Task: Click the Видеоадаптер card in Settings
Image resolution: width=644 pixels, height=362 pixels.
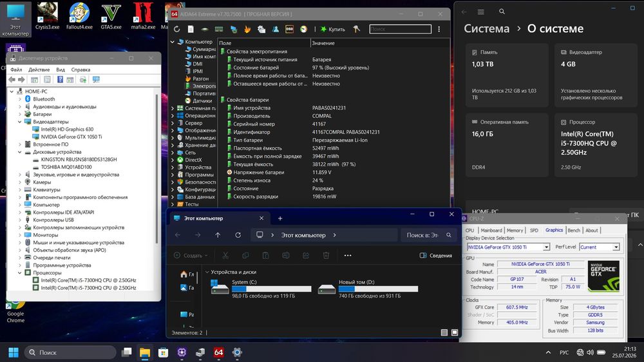Action: [x=596, y=75]
